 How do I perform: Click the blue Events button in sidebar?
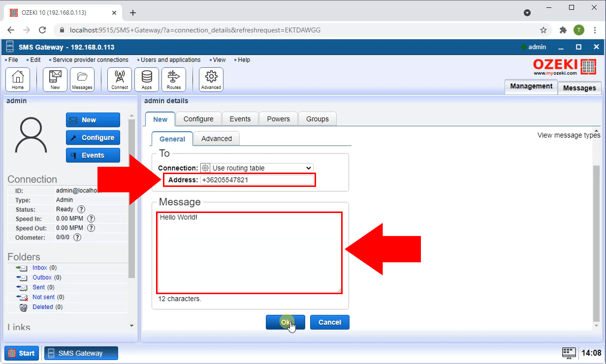click(93, 155)
